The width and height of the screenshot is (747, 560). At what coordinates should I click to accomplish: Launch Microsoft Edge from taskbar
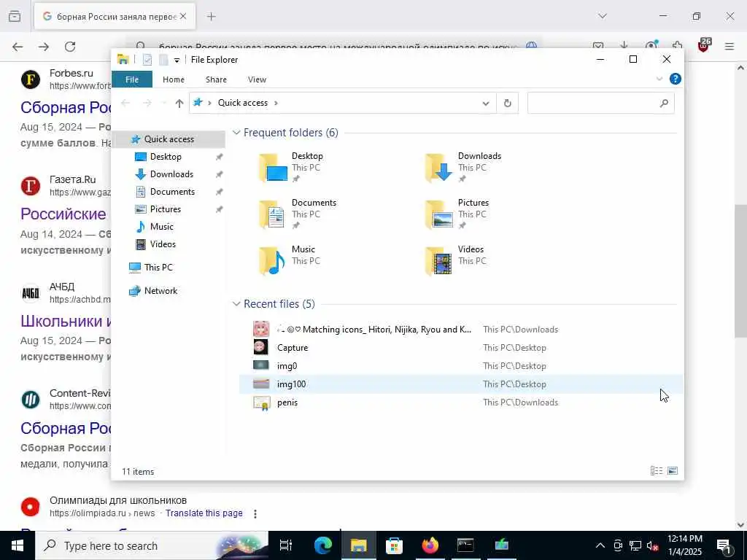(x=323, y=545)
